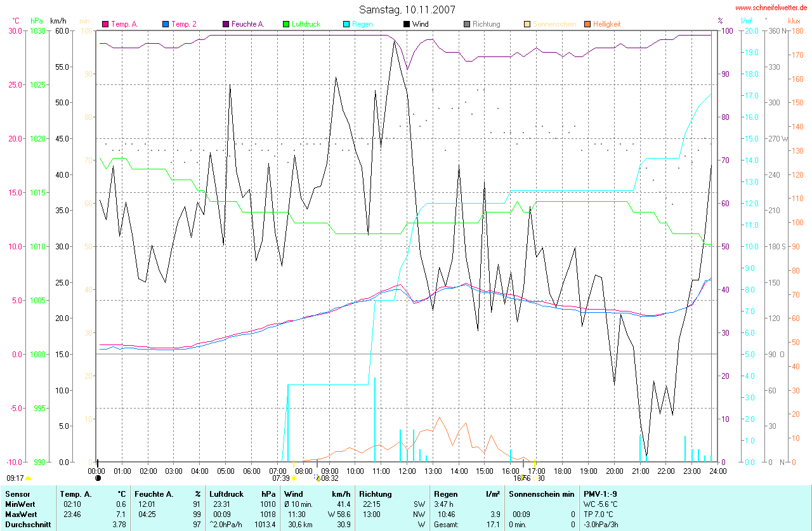This screenshot has height=531, width=812.
Task: Click the sunset icon near 16:56
Action: [535, 478]
